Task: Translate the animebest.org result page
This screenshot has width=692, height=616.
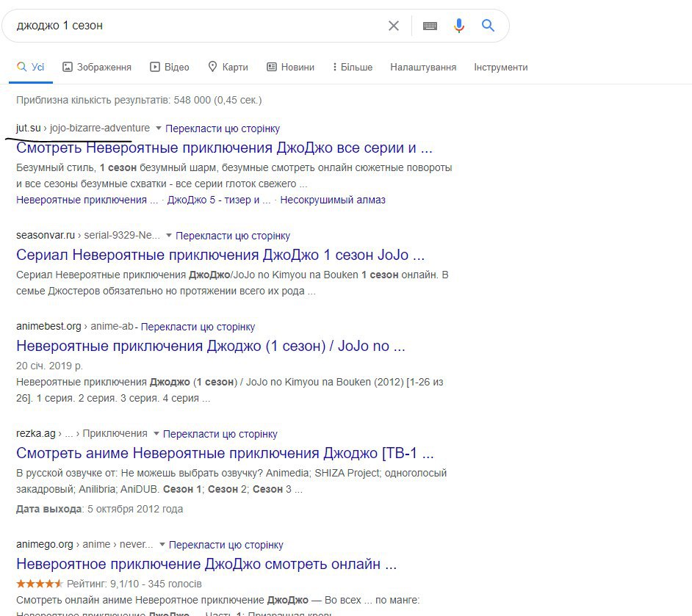Action: [x=198, y=327]
